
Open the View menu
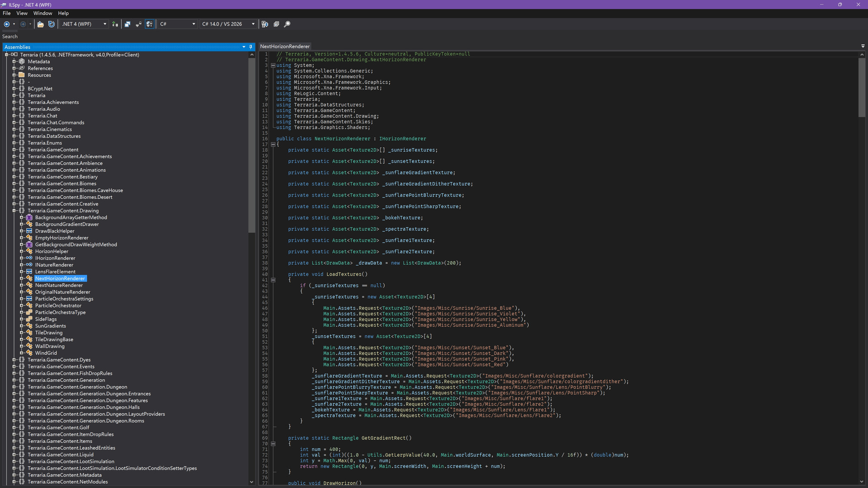22,13
